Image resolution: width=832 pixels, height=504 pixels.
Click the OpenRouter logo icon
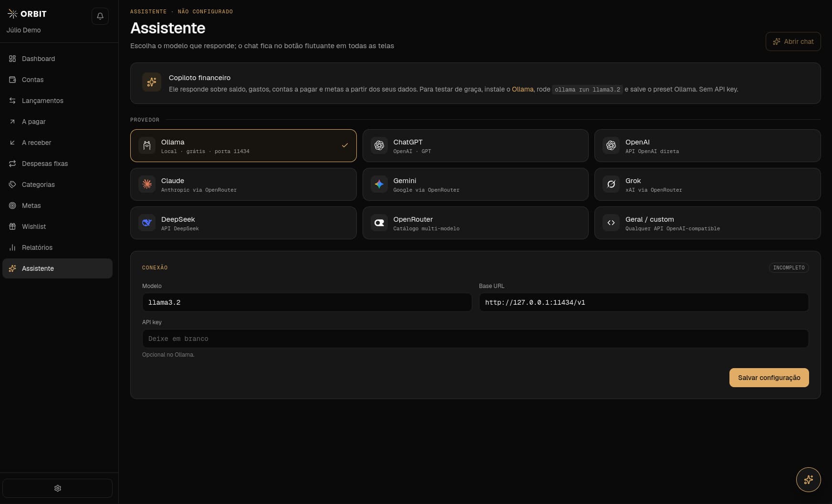379,223
